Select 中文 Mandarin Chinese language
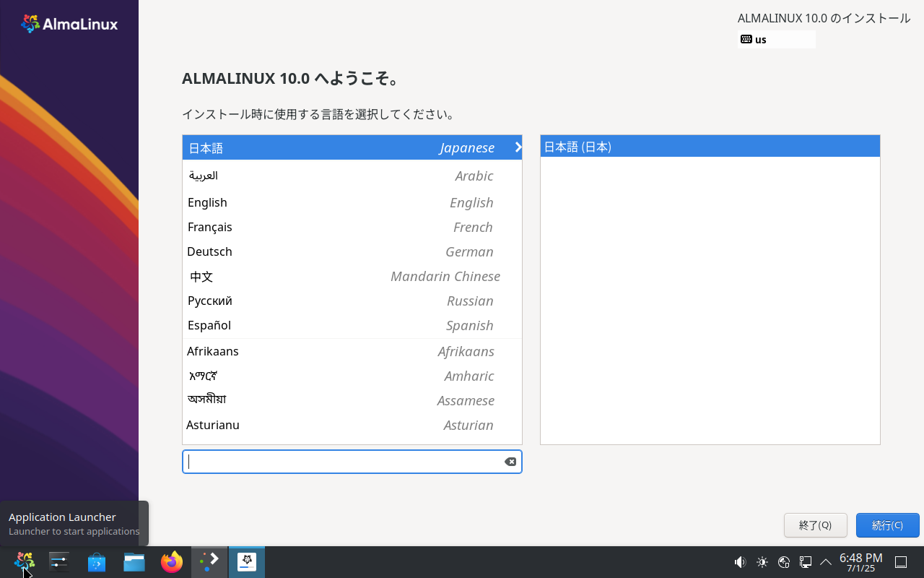 [x=352, y=276]
